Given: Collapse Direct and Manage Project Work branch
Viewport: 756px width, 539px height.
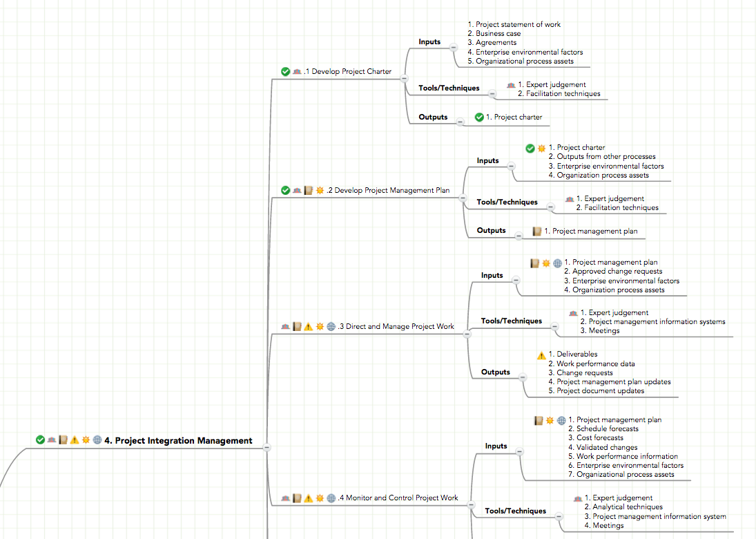Looking at the screenshot, I should coord(467,334).
